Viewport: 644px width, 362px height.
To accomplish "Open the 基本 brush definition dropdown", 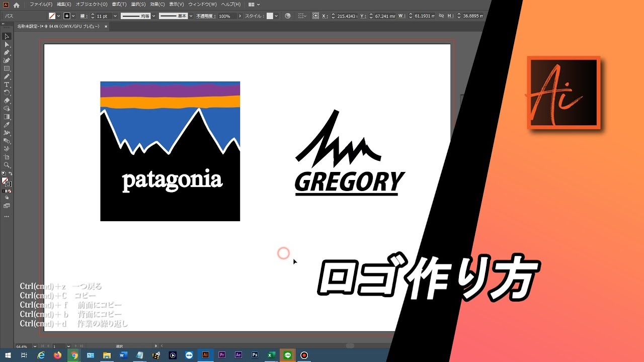I will (x=191, y=16).
